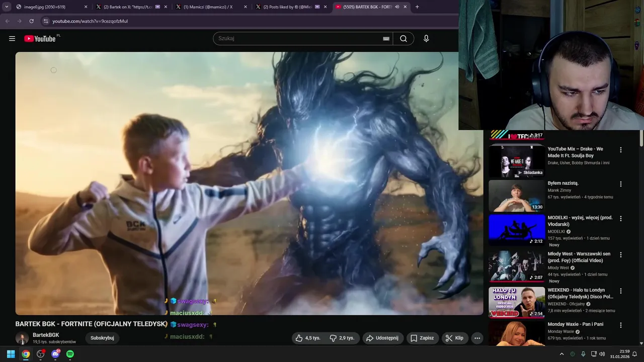The image size is (644, 362).
Task: Open the Windows Start menu
Action: 11,354
